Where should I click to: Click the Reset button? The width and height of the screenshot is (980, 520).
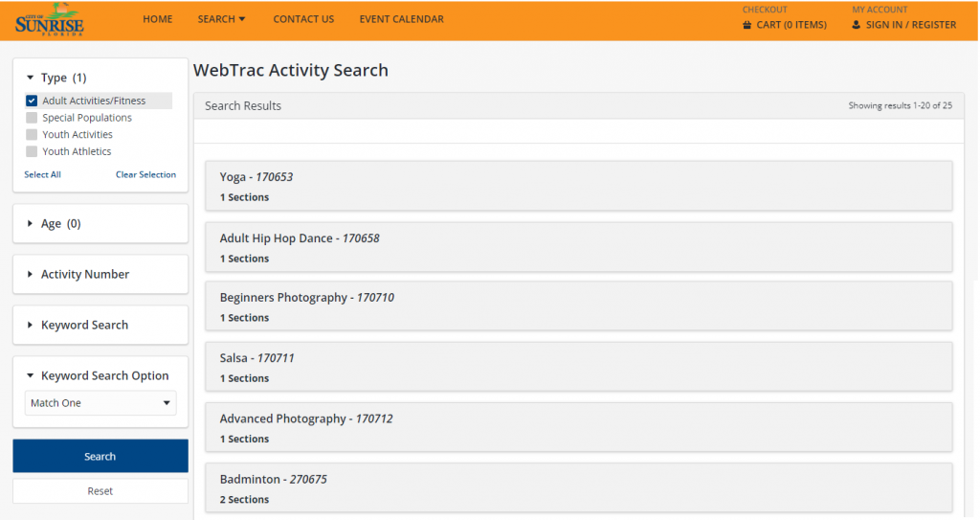[x=100, y=491]
